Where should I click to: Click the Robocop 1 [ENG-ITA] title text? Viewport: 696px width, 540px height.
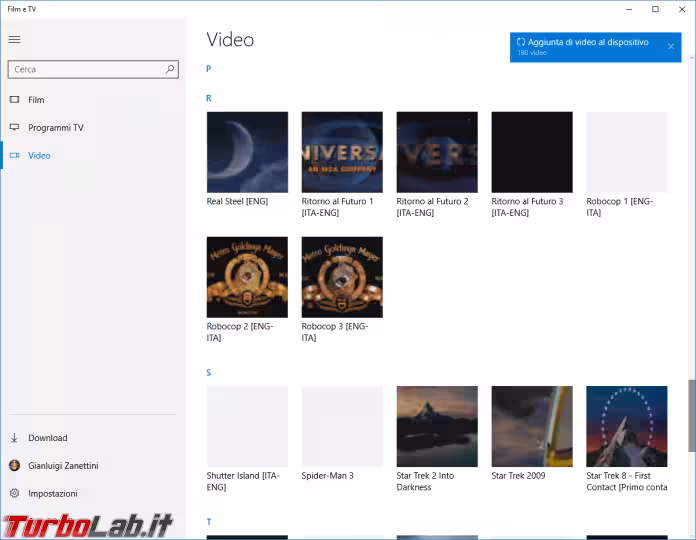pos(620,207)
